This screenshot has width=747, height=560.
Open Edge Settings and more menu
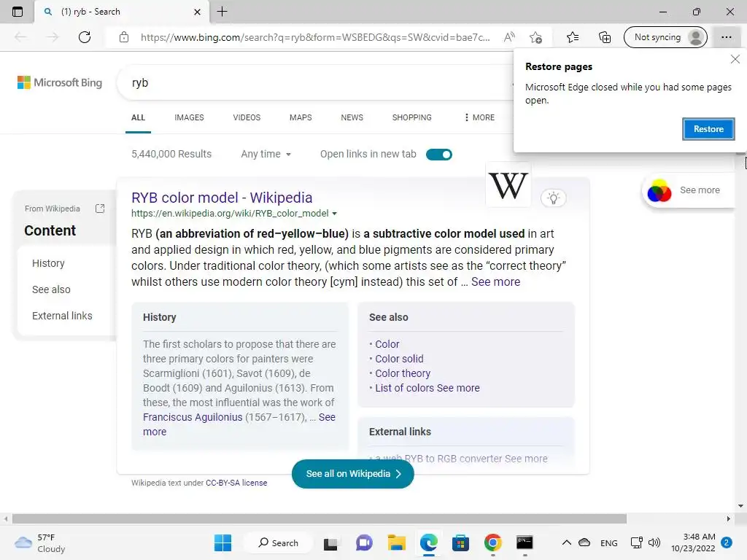[726, 37]
